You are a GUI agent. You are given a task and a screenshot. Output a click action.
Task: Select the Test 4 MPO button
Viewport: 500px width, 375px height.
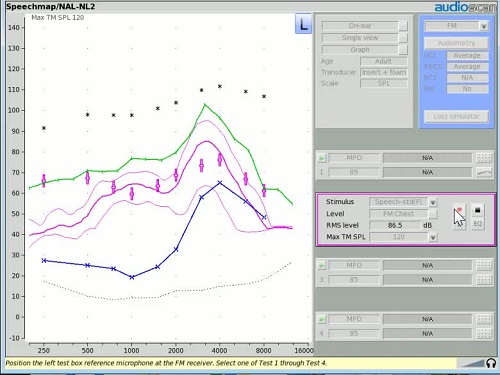(354, 319)
